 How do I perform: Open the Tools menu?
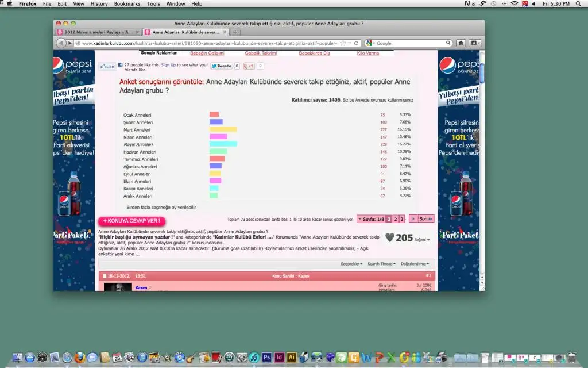[x=153, y=4]
